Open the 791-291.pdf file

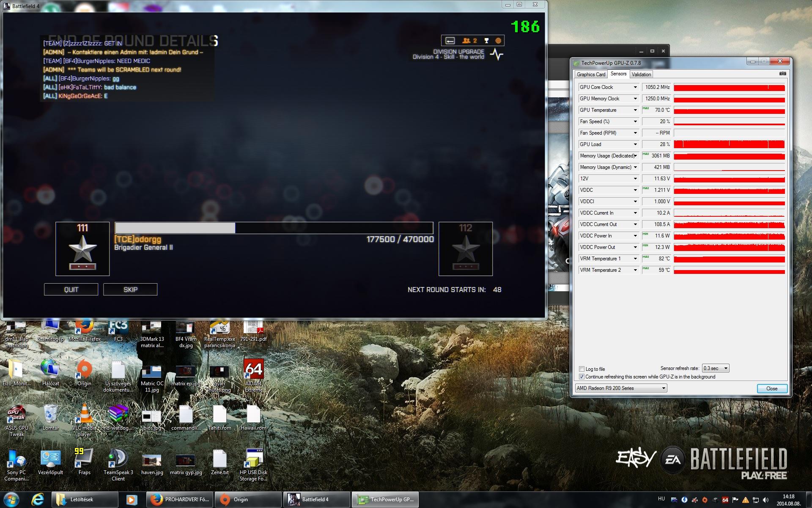[253, 331]
